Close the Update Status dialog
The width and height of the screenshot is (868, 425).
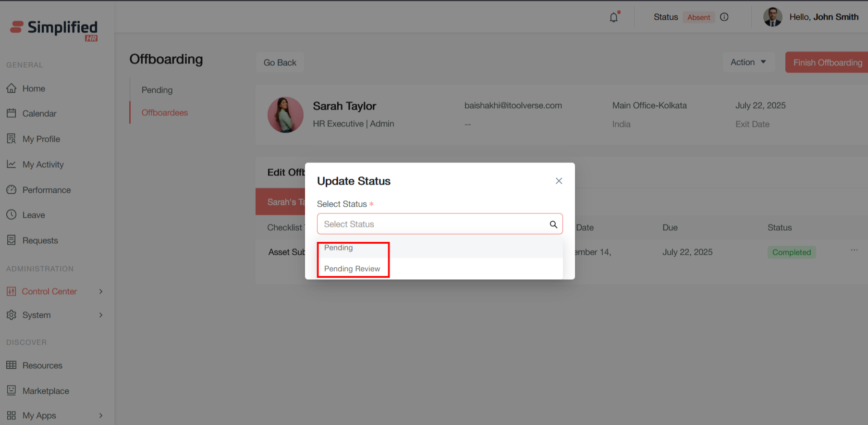[559, 181]
